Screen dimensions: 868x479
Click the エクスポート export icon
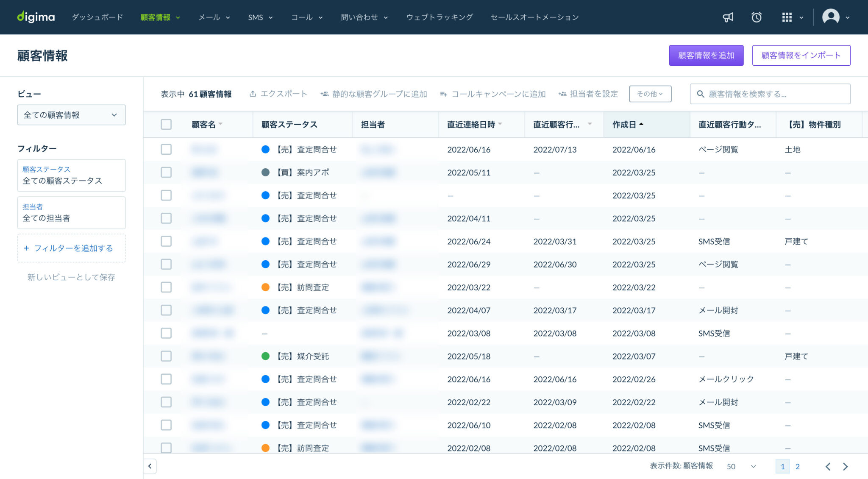point(253,94)
